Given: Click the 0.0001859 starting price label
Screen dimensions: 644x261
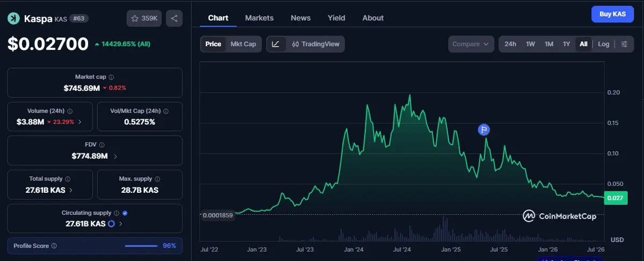Looking at the screenshot, I should pos(218,215).
